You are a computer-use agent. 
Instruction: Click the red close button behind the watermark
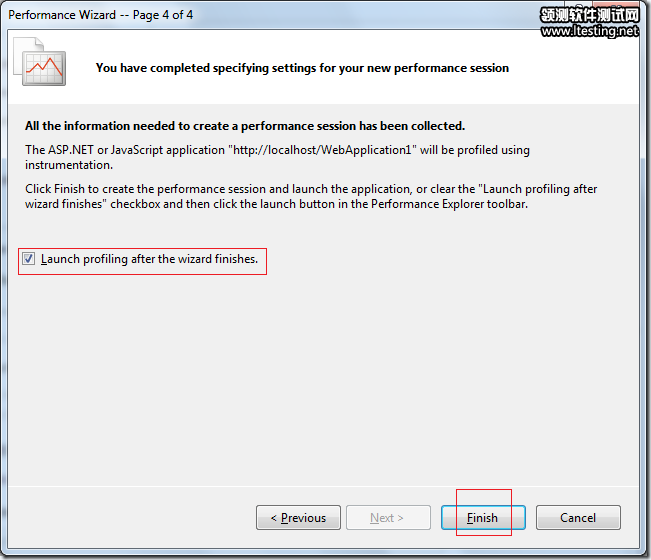click(618, 5)
